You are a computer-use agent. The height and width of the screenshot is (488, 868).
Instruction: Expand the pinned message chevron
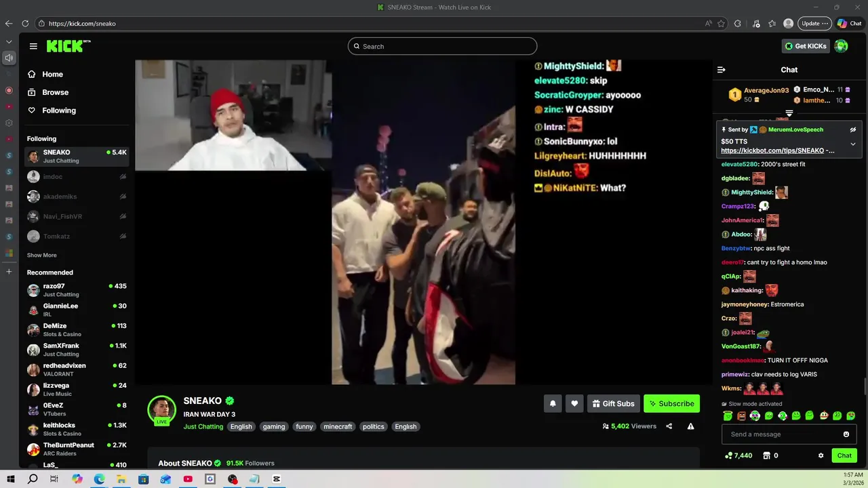pos(853,144)
